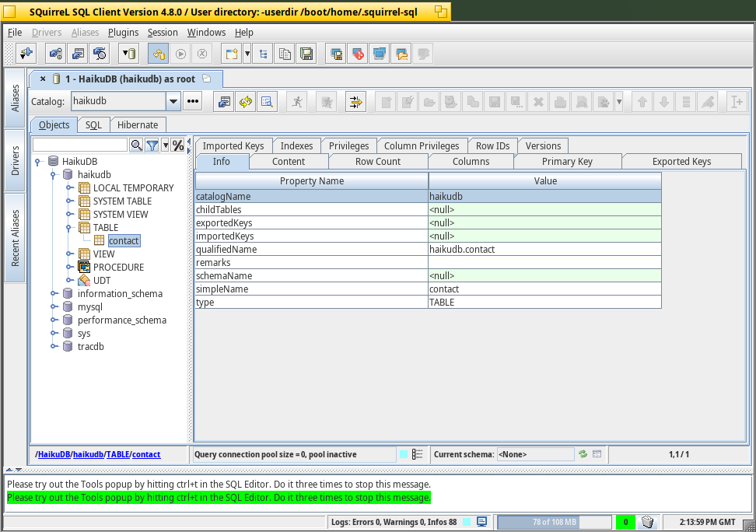Viewport: 756px width, 532px height.
Task: Open the Content tab for contact table
Action: (289, 162)
